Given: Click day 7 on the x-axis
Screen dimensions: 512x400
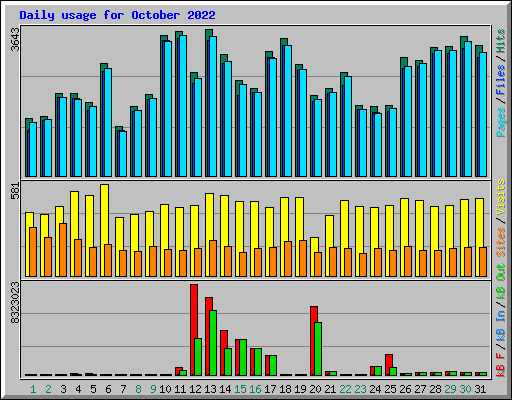Looking at the screenshot, I should click(x=123, y=389).
